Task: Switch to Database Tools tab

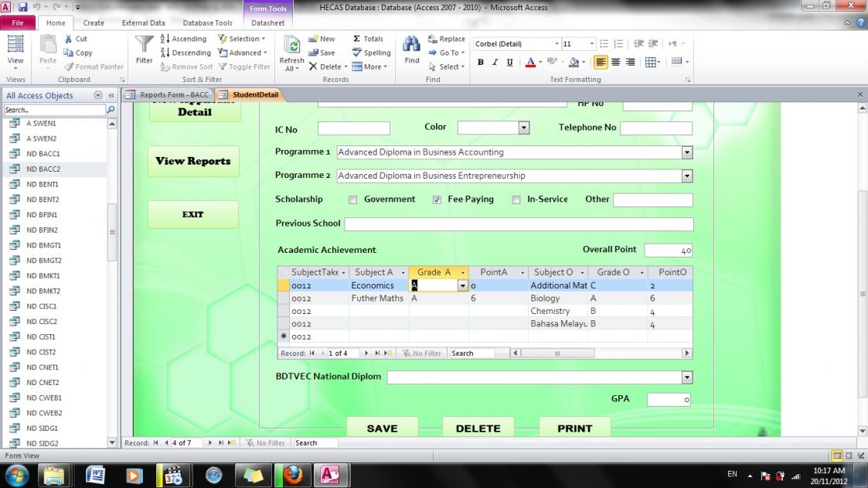Action: tap(208, 22)
